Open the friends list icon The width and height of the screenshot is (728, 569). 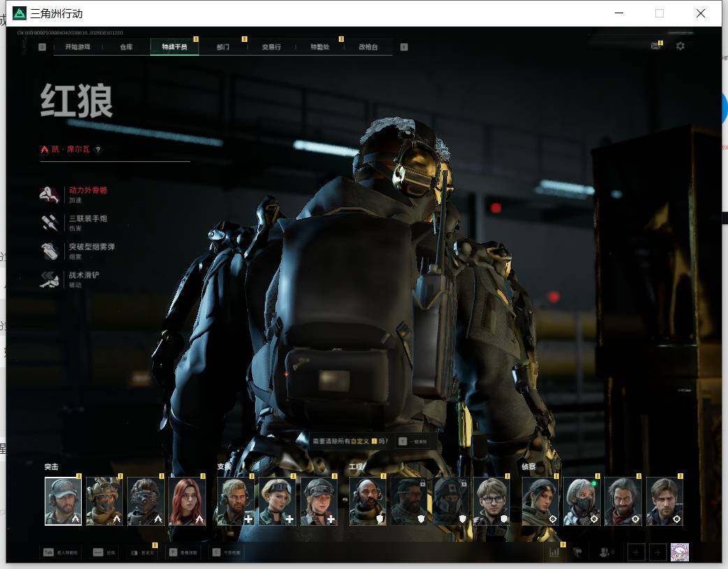click(x=606, y=552)
